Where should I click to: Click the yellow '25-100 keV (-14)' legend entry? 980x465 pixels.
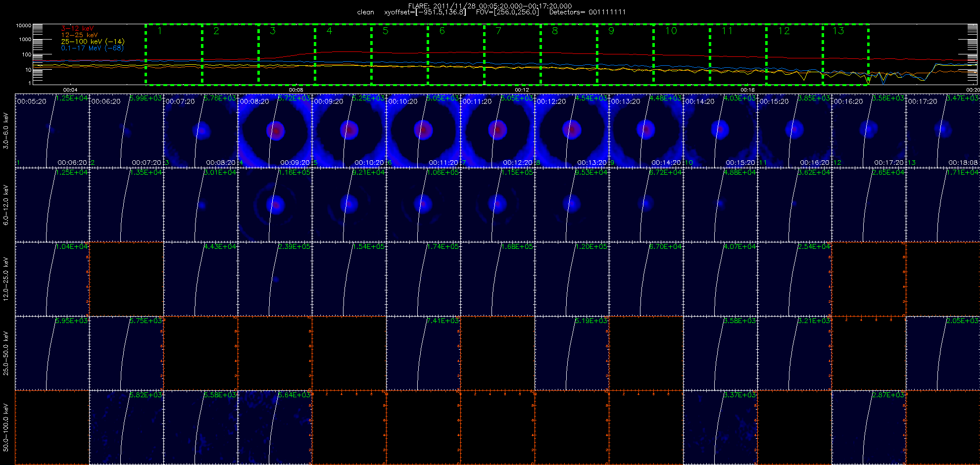tap(93, 42)
